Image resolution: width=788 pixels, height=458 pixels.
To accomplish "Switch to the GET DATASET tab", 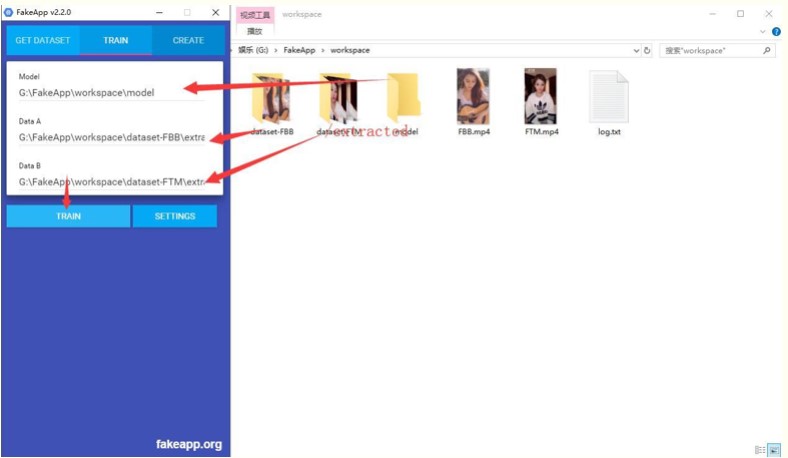I will [x=43, y=40].
